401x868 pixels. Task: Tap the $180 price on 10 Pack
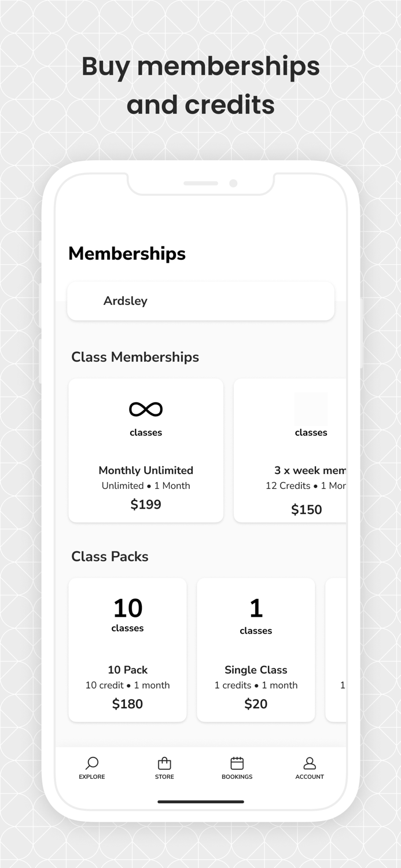pos(127,704)
